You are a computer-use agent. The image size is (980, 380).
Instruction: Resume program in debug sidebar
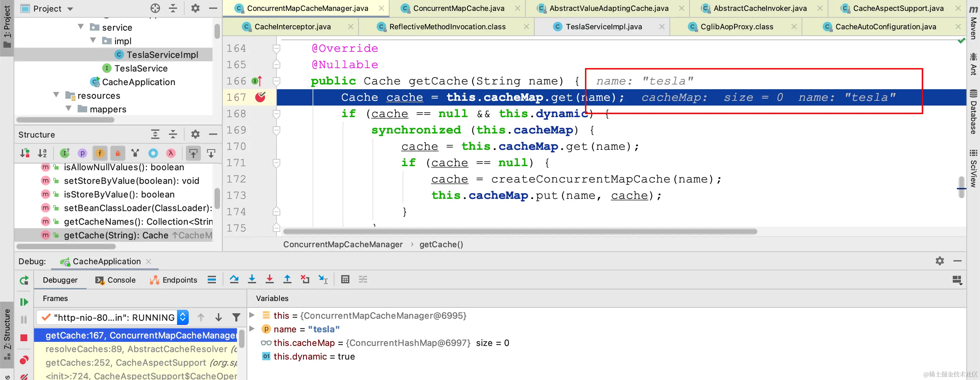[x=24, y=302]
